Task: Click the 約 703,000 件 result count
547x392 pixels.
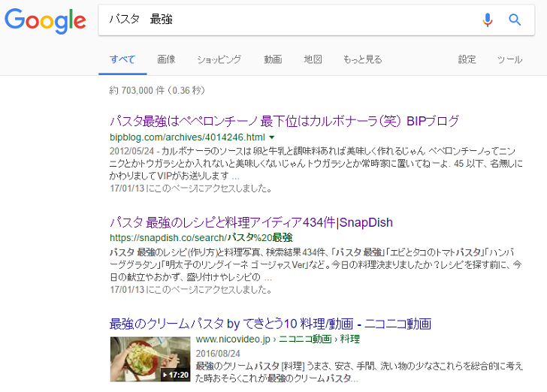Action: 157,90
